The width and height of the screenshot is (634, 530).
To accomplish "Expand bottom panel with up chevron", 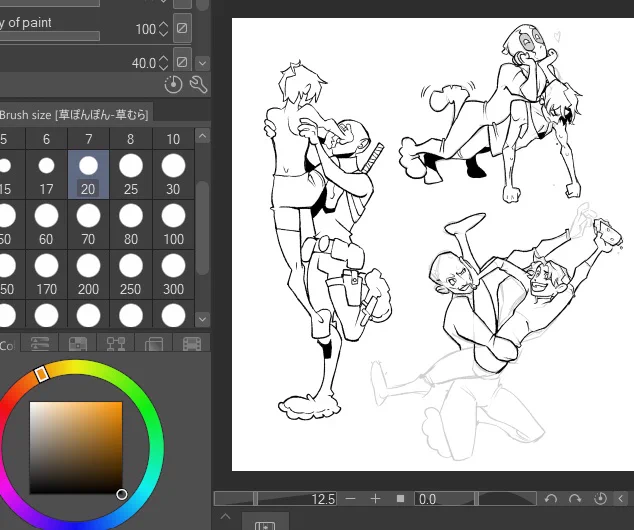I will (226, 517).
